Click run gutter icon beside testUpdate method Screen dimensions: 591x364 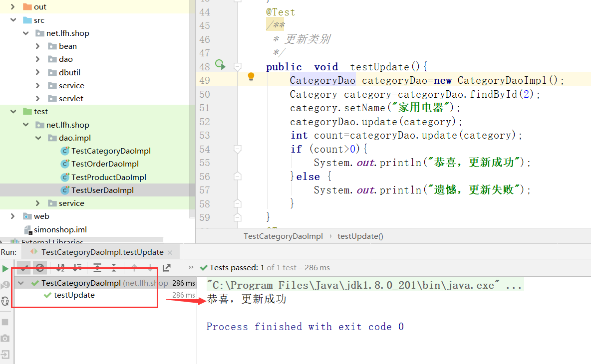point(220,65)
